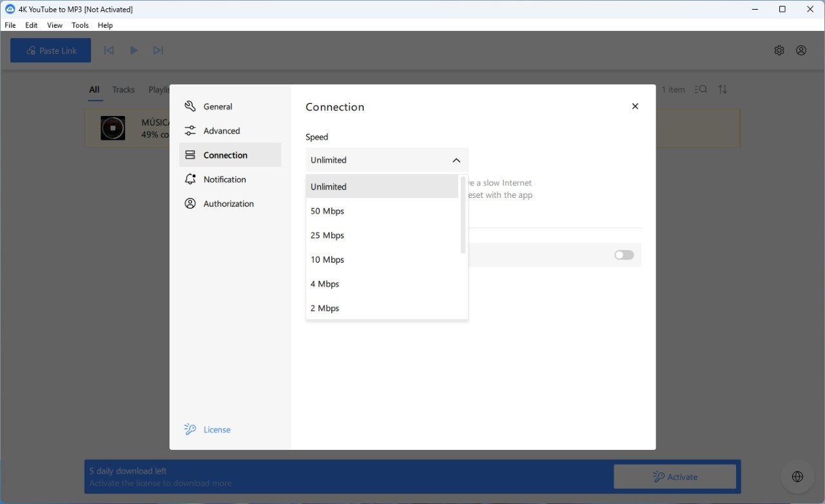The image size is (825, 504).
Task: Choose 4 Mbps speed limit
Action: coord(382,284)
